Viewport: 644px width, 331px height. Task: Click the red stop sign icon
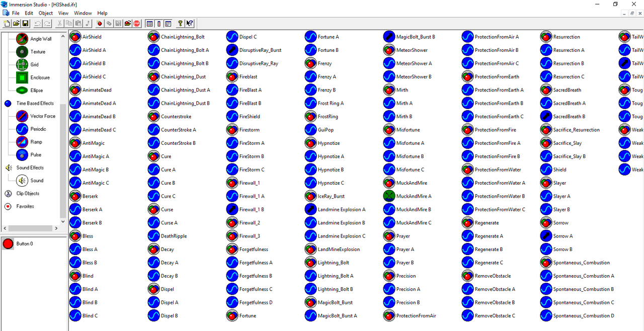136,23
